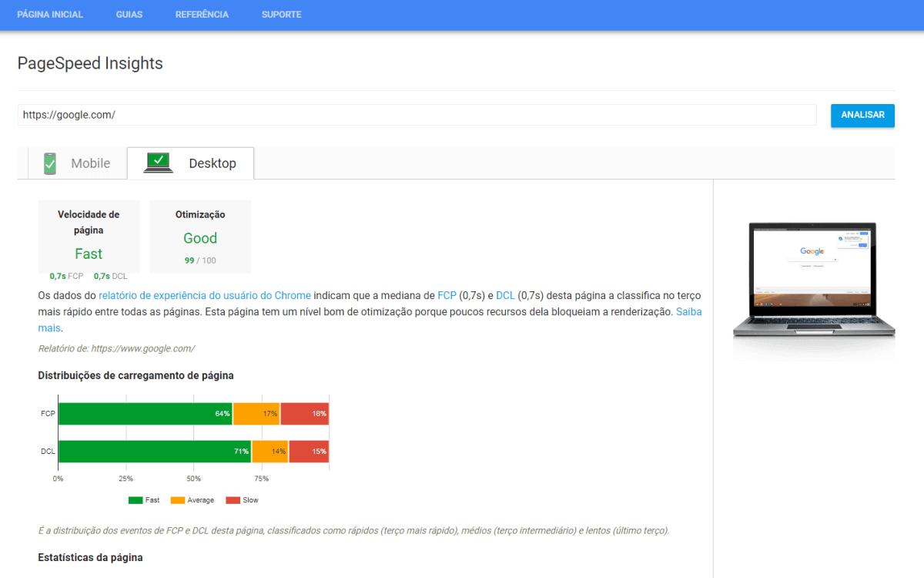Switch to the Mobile tab
This screenshot has width=924, height=578.
click(x=90, y=163)
